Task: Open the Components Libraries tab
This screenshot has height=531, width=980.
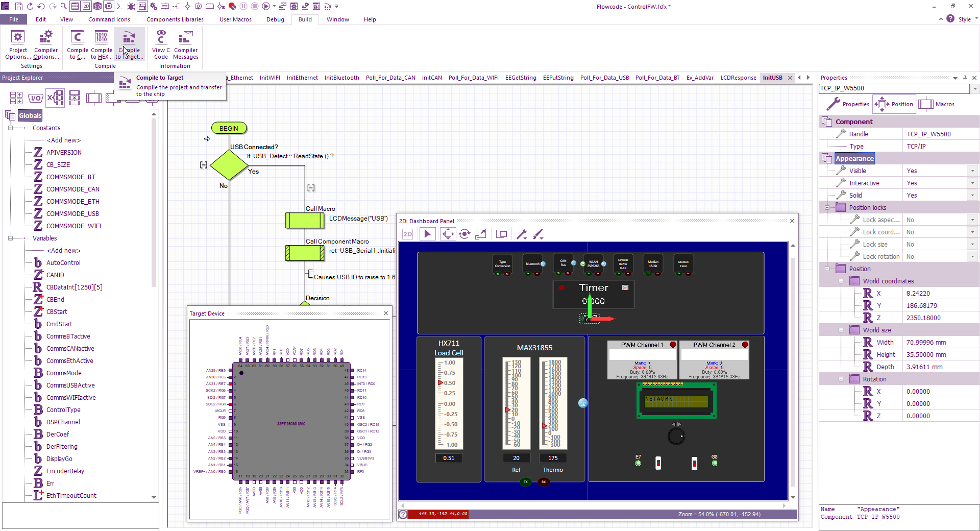Action: click(x=175, y=19)
